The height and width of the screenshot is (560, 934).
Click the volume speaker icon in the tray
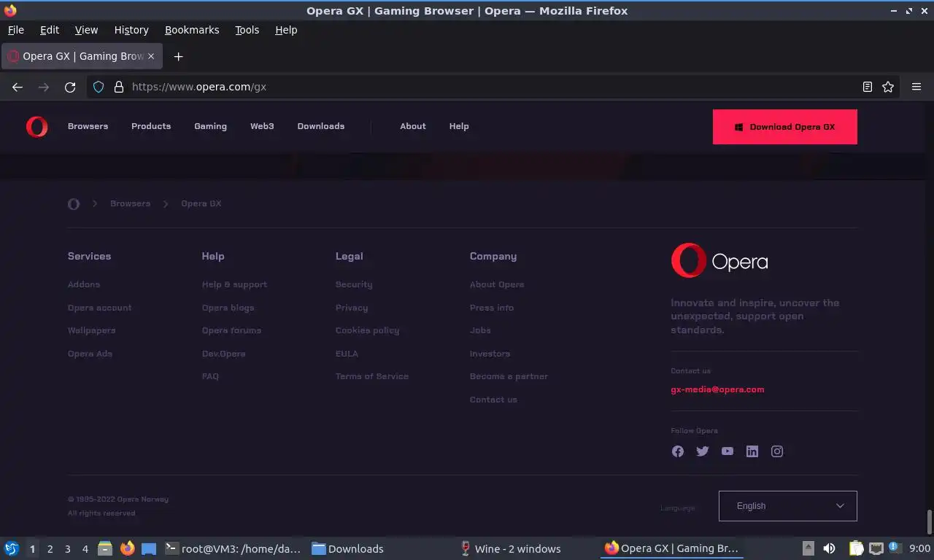tap(829, 548)
